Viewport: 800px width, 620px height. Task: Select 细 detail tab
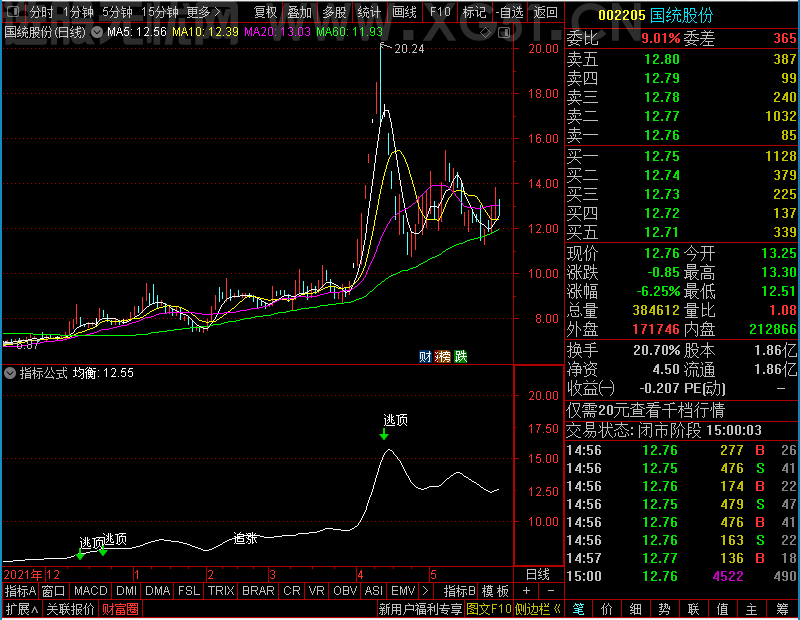tap(636, 609)
